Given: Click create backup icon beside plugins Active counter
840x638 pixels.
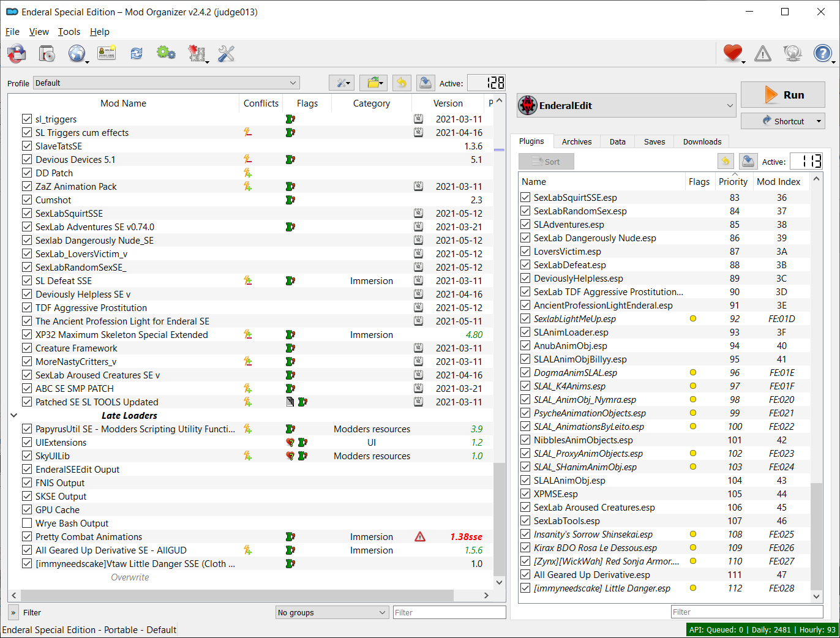Looking at the screenshot, I should [748, 162].
